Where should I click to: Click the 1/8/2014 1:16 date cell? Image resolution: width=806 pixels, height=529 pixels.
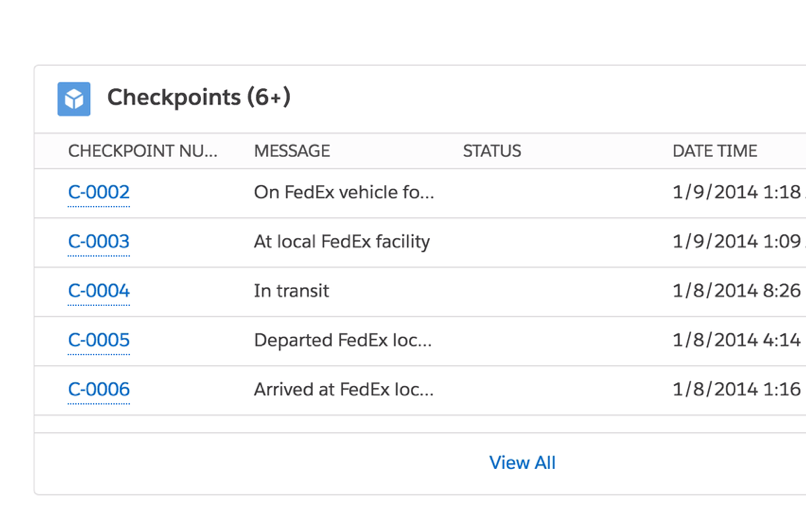pyautogui.click(x=739, y=390)
